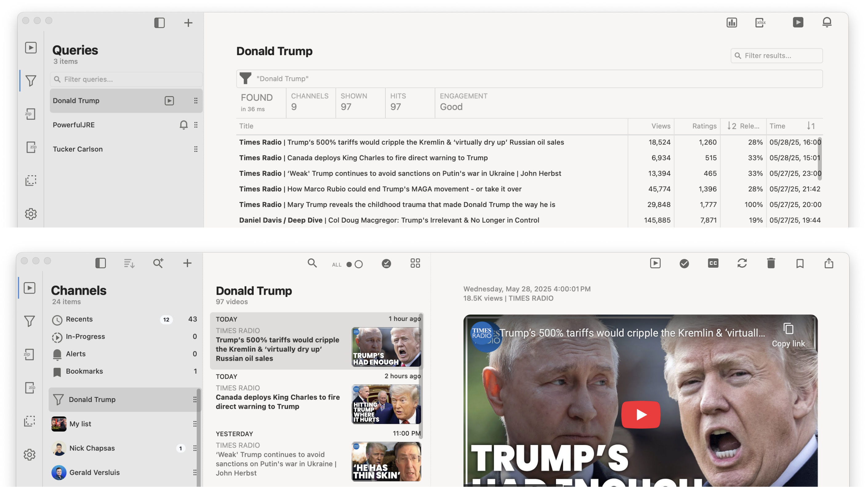The height and width of the screenshot is (487, 868).
Task: Toggle mark as watched checkmark
Action: [684, 263]
